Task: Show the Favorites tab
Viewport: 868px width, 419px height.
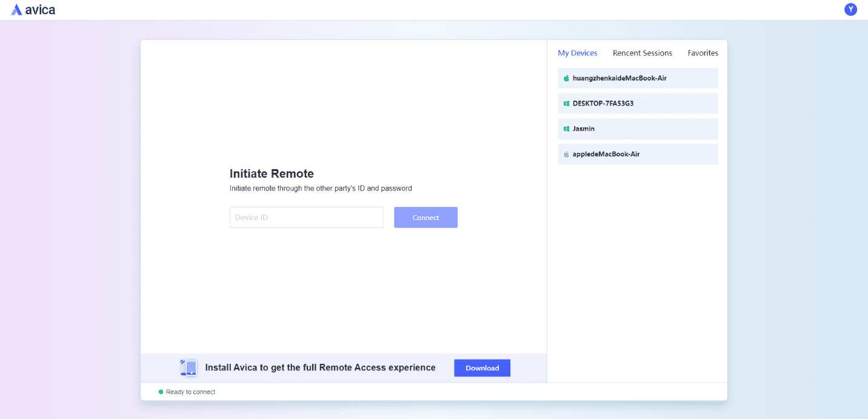Action: (x=703, y=53)
